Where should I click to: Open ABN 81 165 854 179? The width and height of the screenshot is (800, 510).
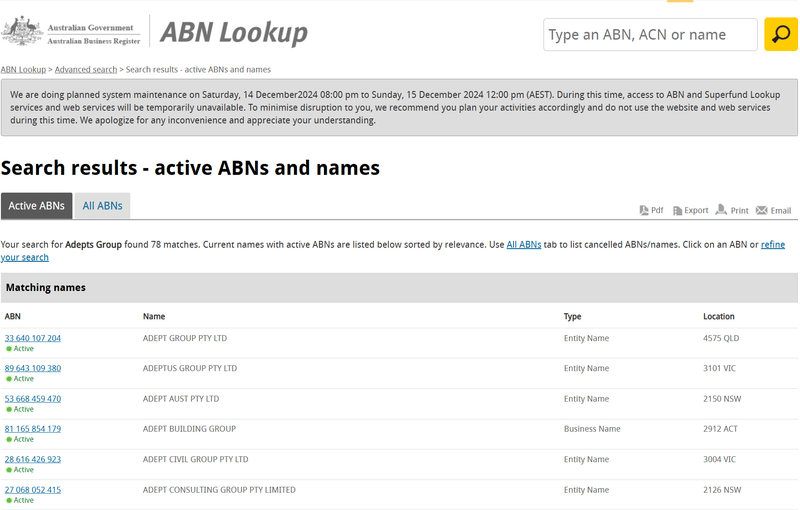click(x=33, y=429)
